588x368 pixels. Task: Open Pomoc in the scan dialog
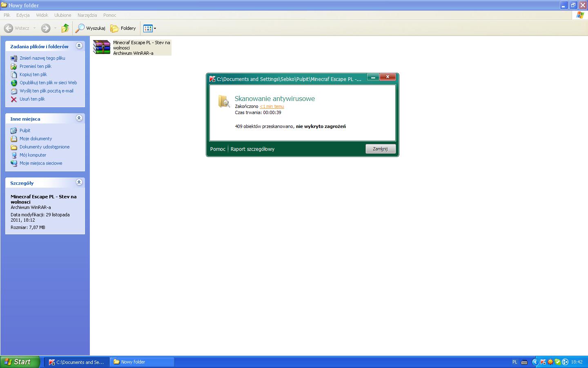click(218, 149)
